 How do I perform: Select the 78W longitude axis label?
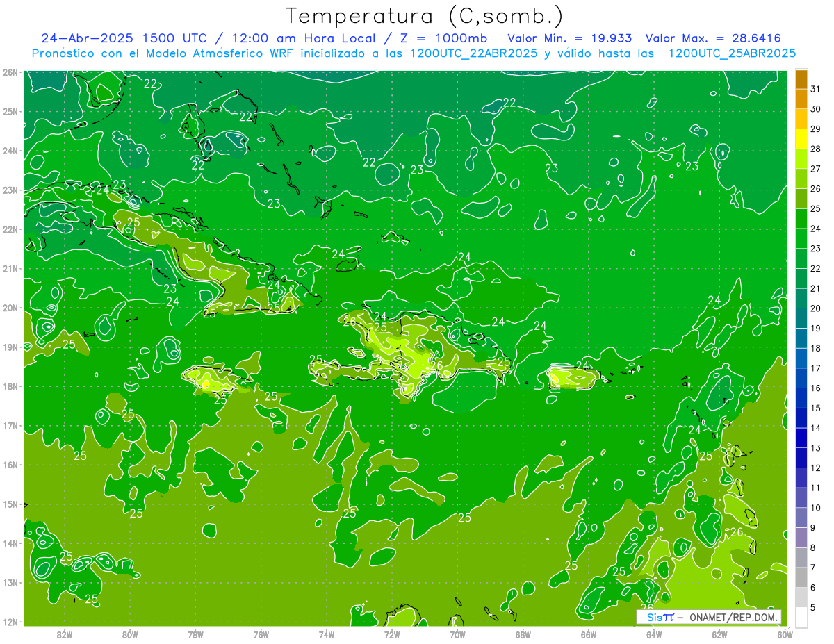pyautogui.click(x=195, y=634)
